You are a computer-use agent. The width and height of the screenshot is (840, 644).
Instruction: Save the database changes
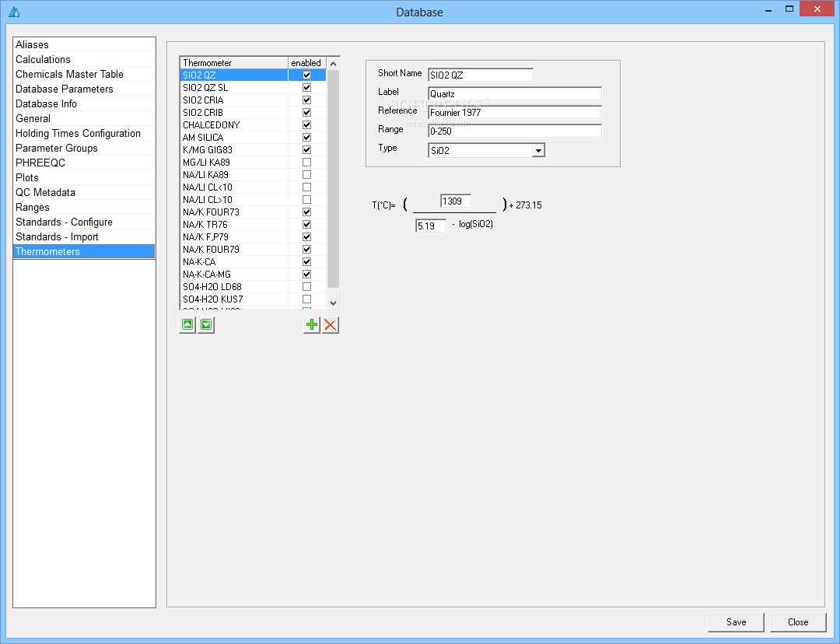(x=736, y=622)
